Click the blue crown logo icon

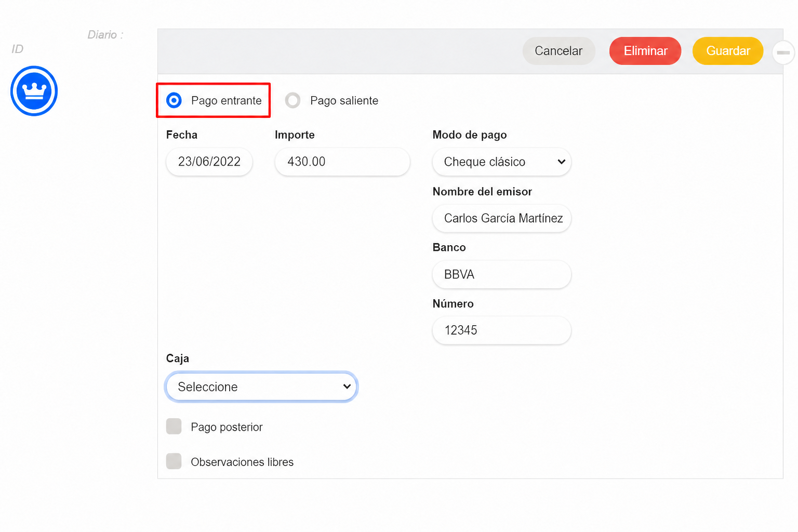(34, 91)
